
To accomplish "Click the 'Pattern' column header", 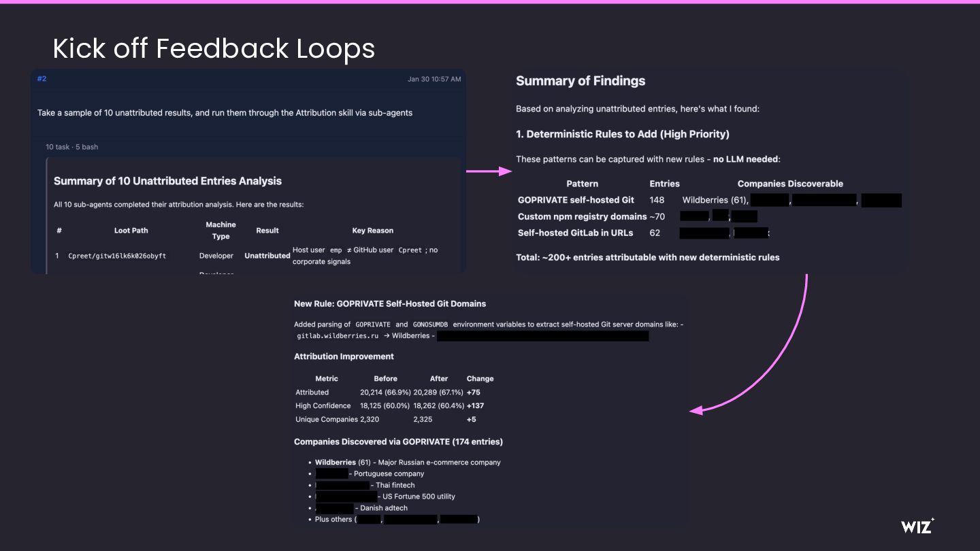I will point(582,184).
